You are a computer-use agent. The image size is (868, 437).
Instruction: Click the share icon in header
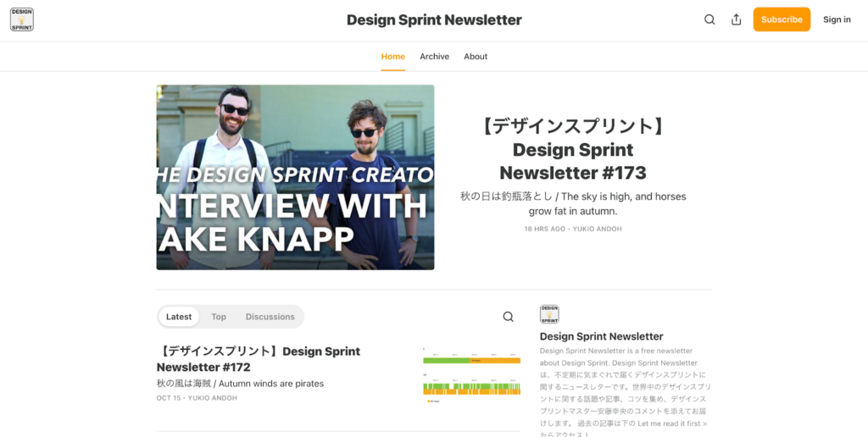[x=736, y=19]
